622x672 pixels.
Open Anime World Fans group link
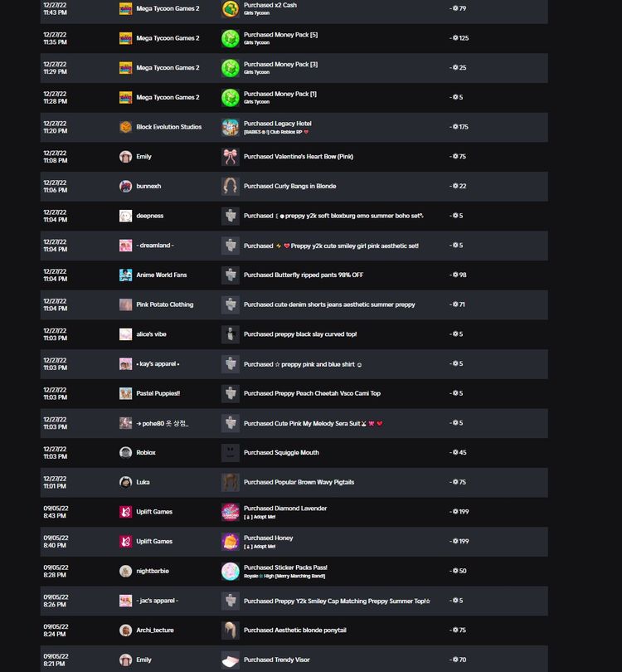pyautogui.click(x=161, y=275)
